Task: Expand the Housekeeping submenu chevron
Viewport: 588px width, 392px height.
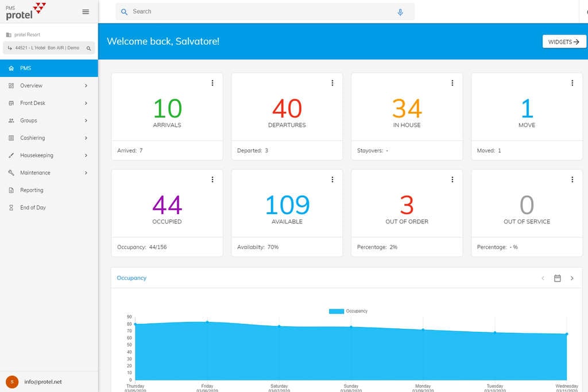Action: [86, 156]
